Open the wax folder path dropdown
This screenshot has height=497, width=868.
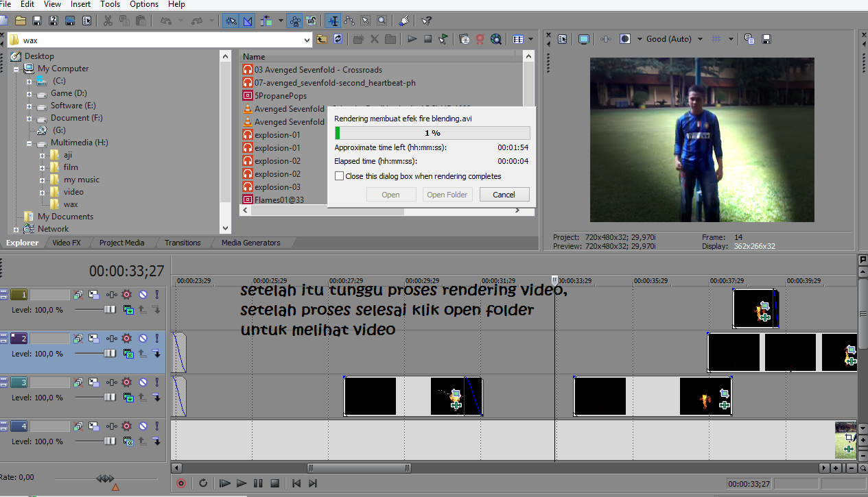point(306,40)
